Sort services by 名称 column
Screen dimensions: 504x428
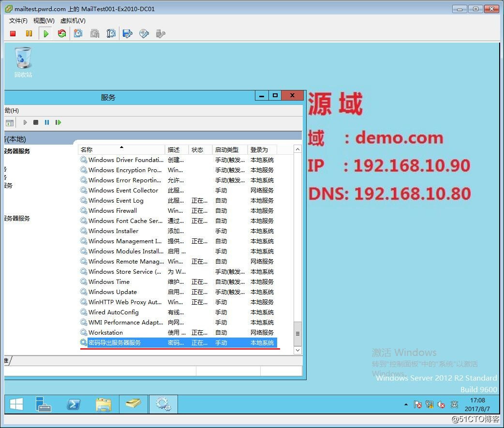121,150
